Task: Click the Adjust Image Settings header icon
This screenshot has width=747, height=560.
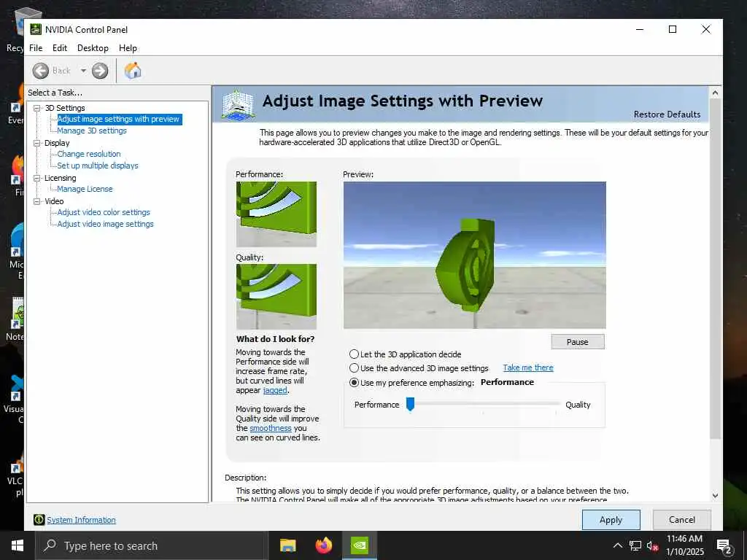Action: pos(238,104)
